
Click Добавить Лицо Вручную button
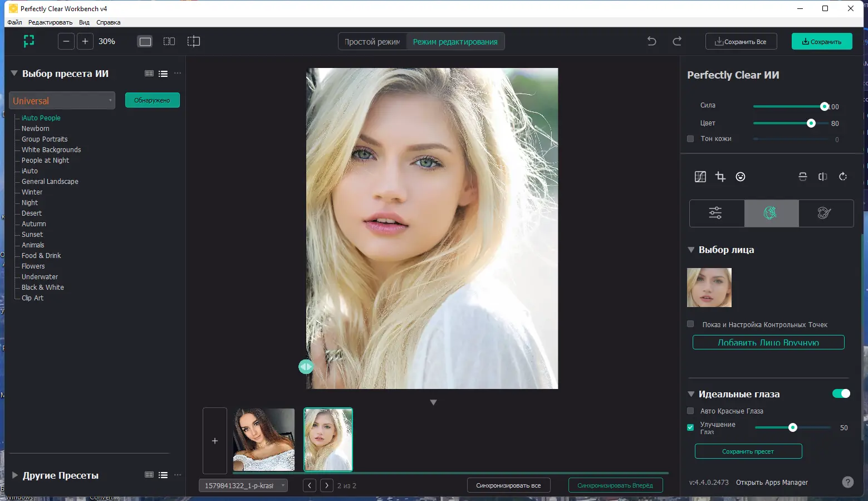click(x=768, y=342)
